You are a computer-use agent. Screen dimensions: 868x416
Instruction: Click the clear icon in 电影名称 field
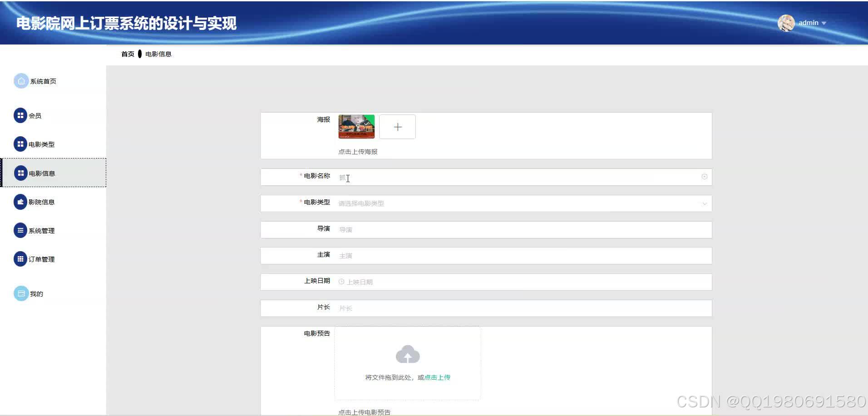click(x=704, y=177)
